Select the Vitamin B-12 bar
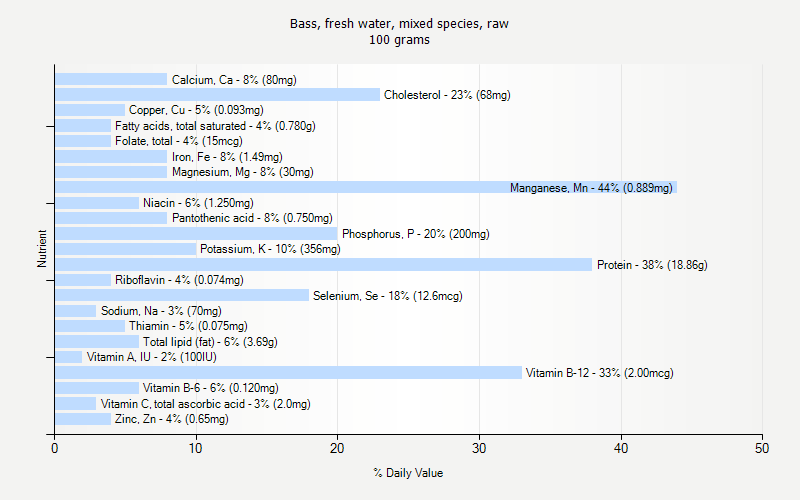 (288, 373)
